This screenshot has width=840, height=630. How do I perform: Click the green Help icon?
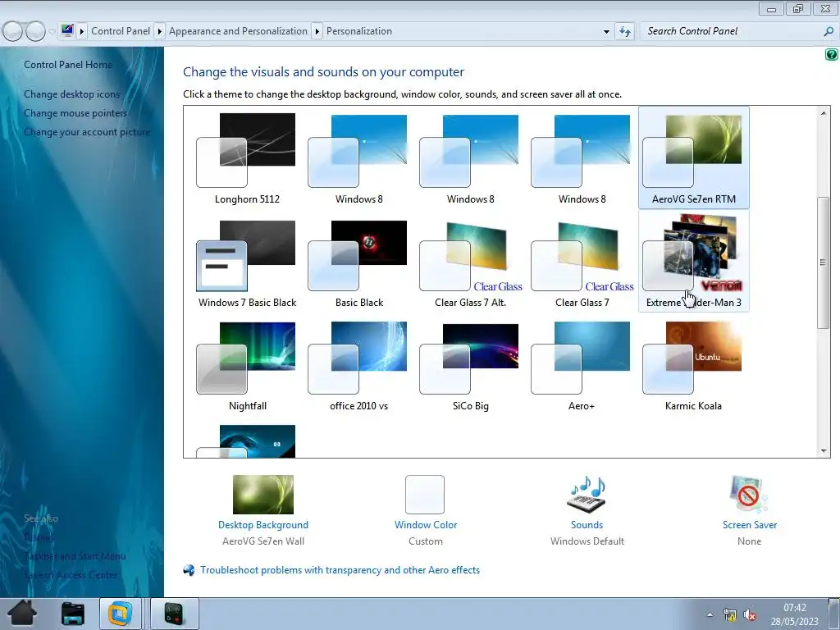(x=832, y=54)
